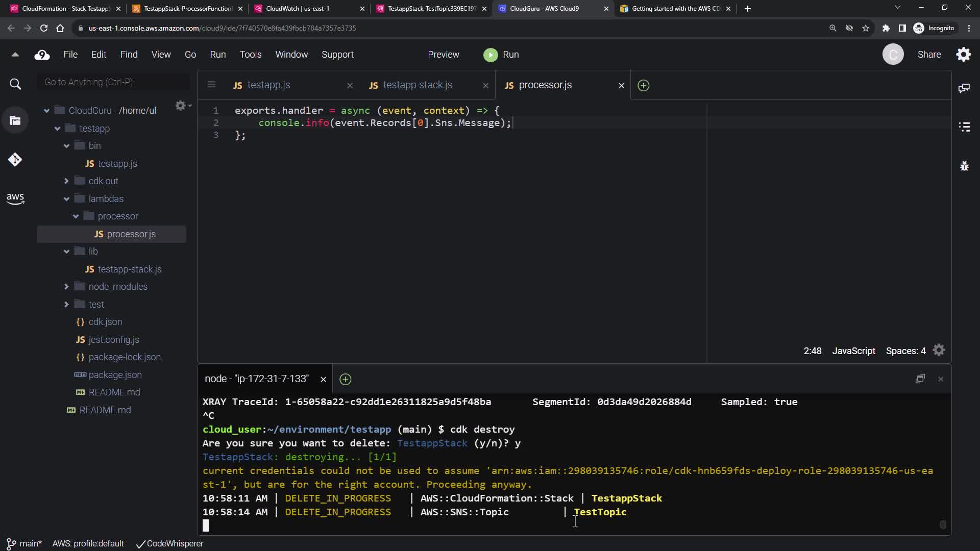Screen dimensions: 980x551
Task: Open Cloud9 preferences gear icon
Action: point(963,55)
